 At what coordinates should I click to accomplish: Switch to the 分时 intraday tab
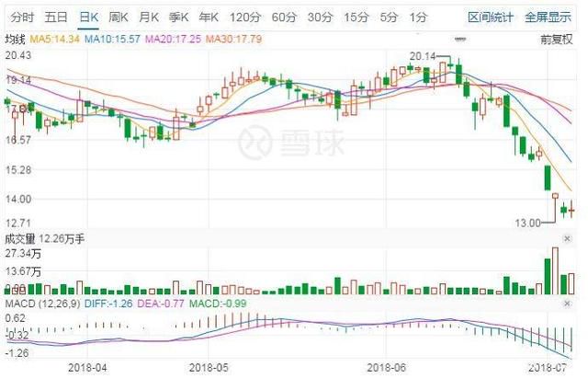(22, 17)
